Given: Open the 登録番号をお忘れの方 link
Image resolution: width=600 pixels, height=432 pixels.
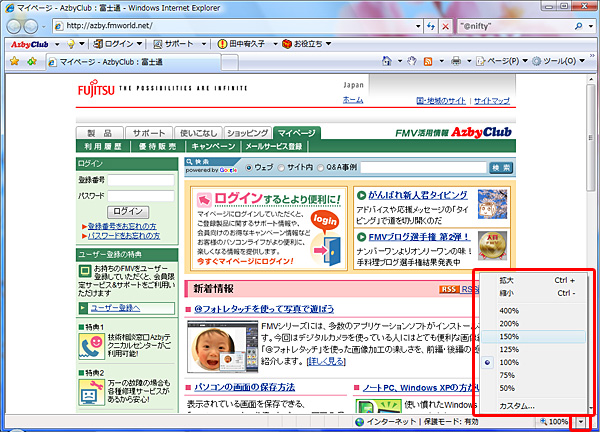Looking at the screenshot, I should (122, 226).
